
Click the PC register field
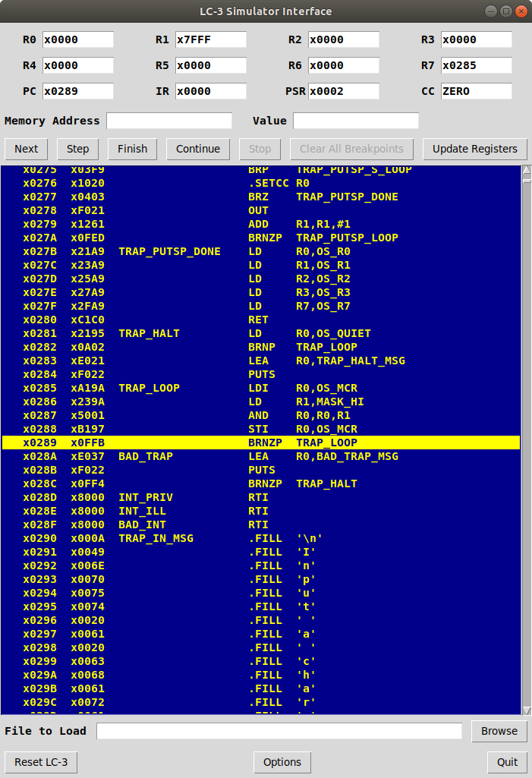[77, 91]
